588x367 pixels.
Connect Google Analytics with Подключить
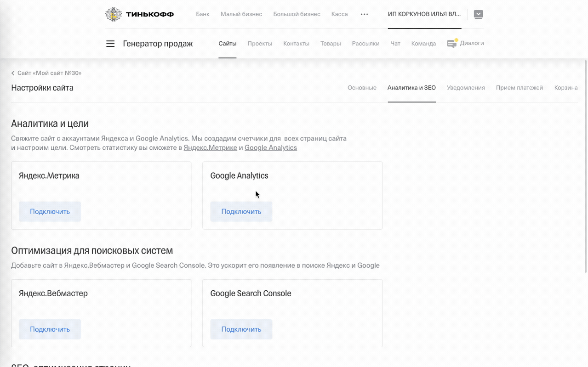click(x=241, y=212)
